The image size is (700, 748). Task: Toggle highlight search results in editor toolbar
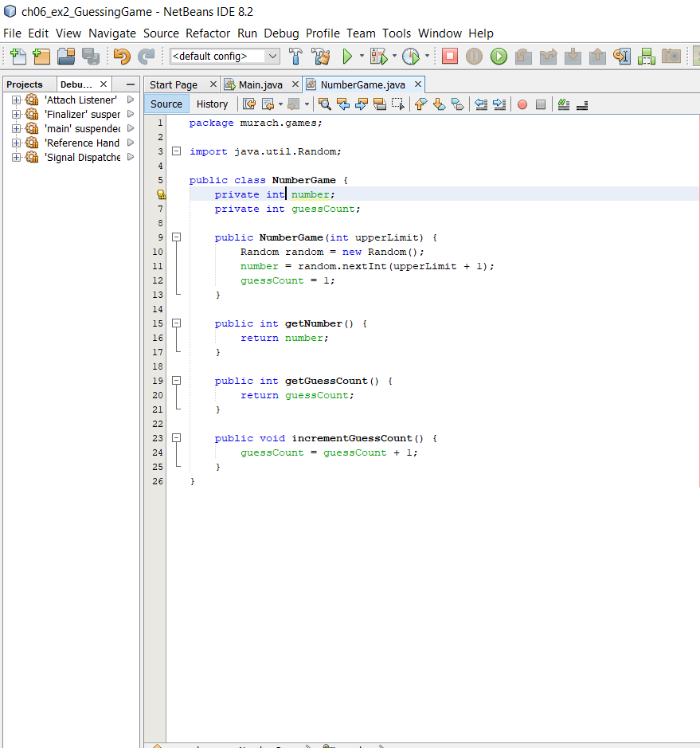click(380, 104)
